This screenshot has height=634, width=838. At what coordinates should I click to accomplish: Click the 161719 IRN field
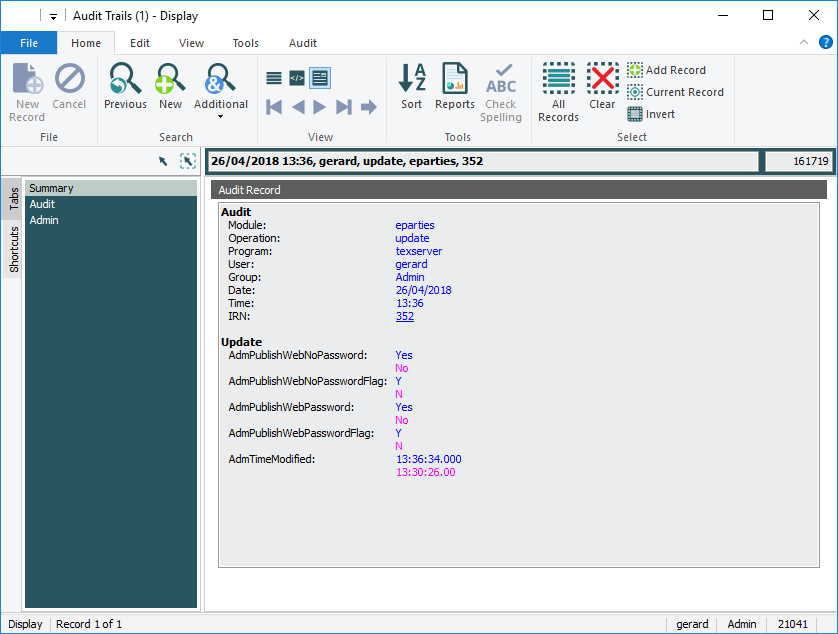pos(799,161)
